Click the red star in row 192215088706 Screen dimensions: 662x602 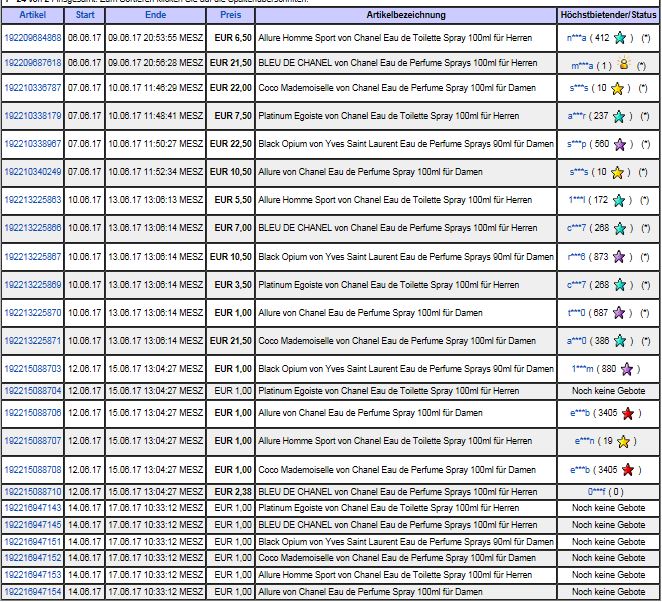[x=628, y=413]
